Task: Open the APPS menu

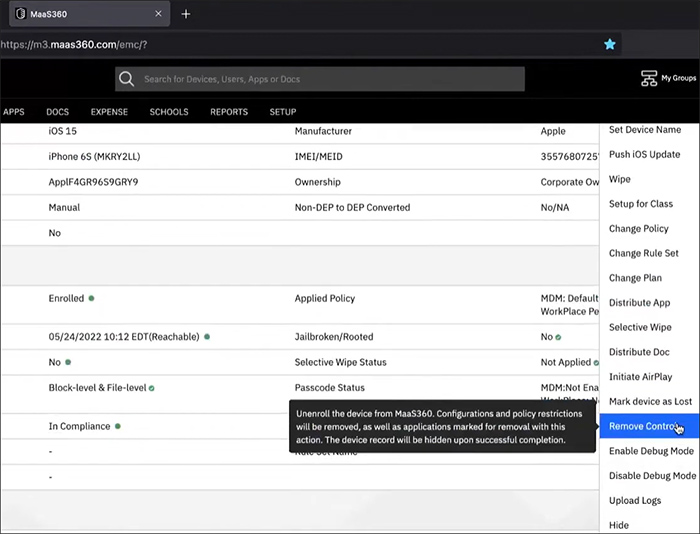Action: [x=13, y=112]
